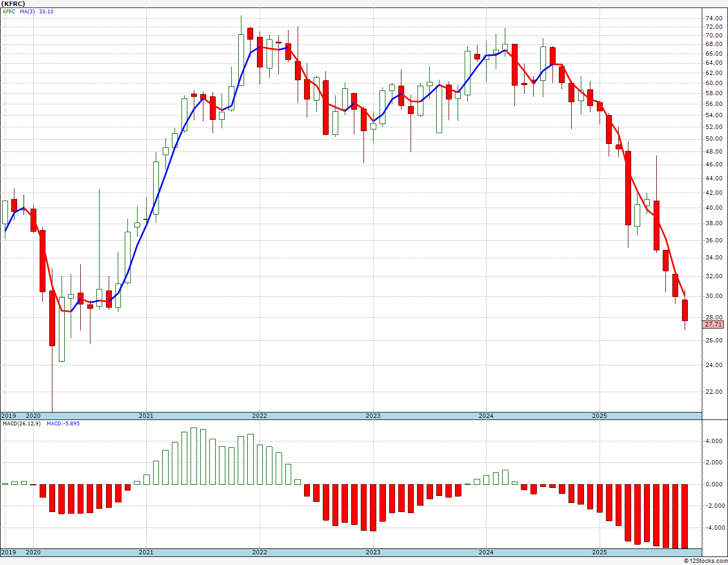Click the (KFRC) chart title

pyautogui.click(x=13, y=4)
